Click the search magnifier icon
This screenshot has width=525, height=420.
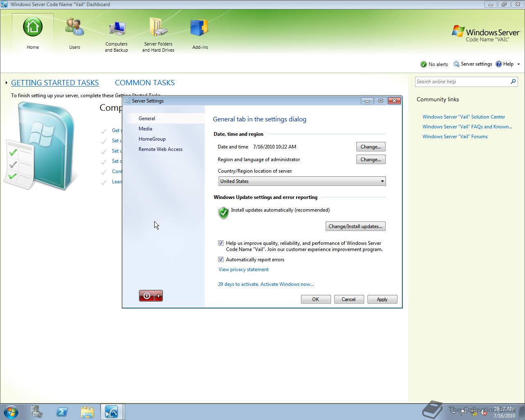513,82
